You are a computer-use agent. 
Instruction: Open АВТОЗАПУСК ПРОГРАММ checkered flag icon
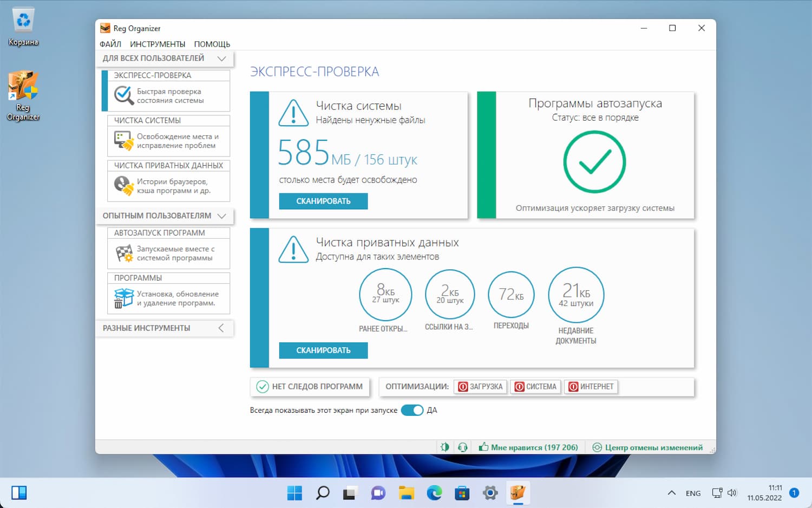tap(124, 253)
